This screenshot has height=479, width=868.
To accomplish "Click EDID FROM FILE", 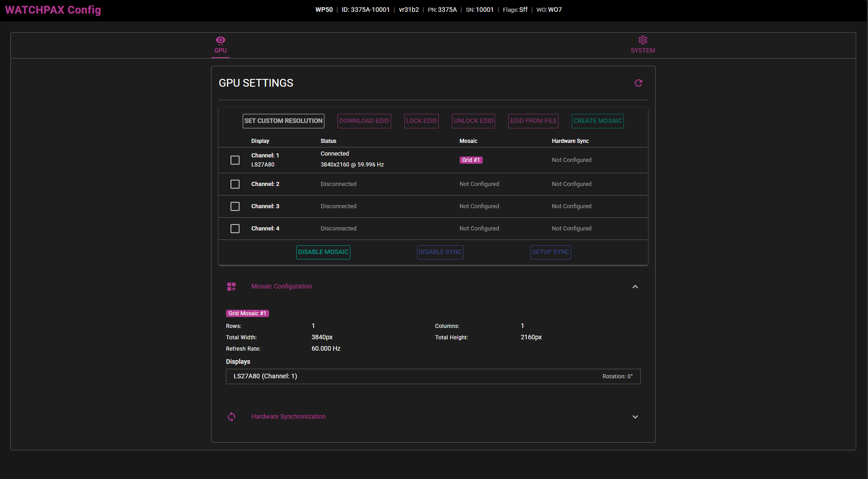I will point(533,121).
